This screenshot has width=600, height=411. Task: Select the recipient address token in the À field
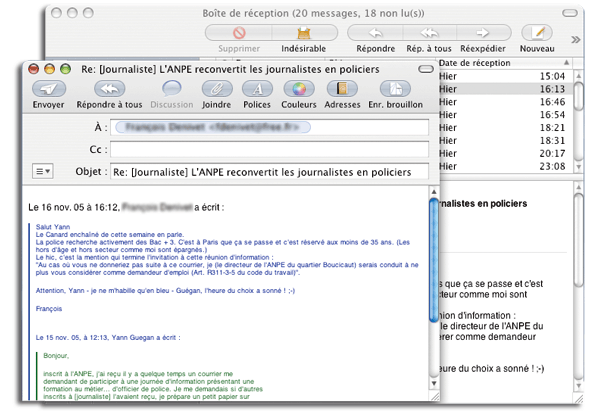point(213,127)
